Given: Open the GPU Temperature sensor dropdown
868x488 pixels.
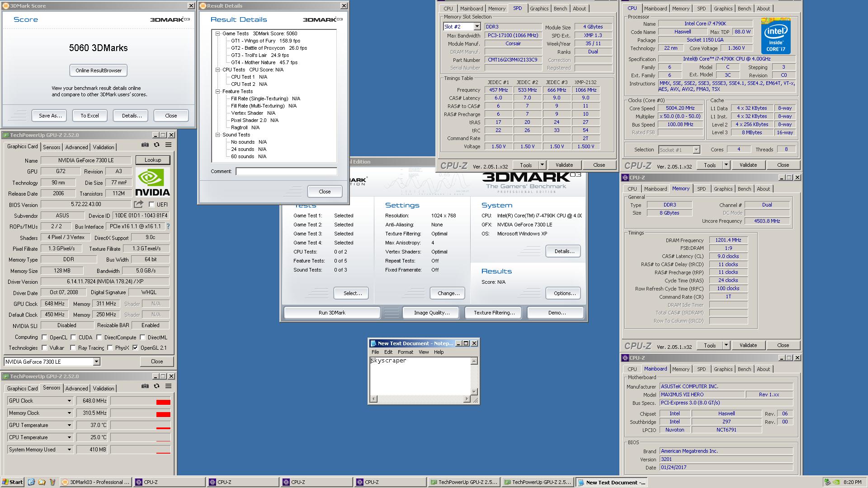Looking at the screenshot, I should [x=69, y=425].
